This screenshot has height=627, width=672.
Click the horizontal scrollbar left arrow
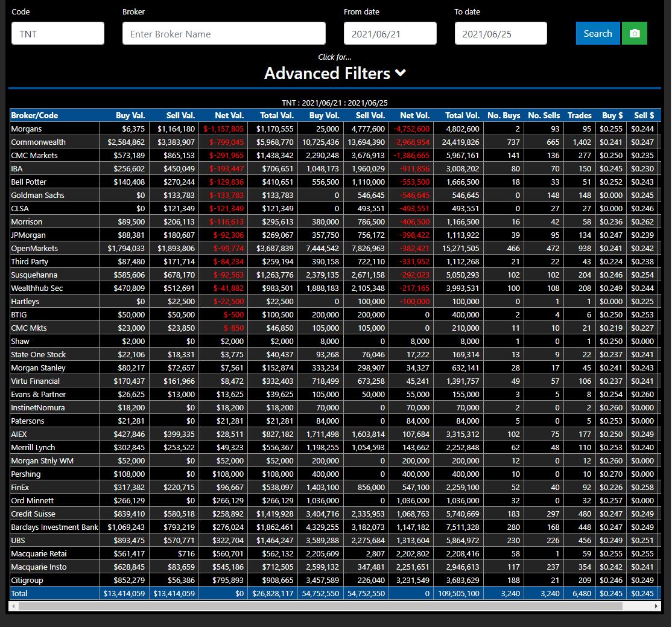tap(14, 606)
